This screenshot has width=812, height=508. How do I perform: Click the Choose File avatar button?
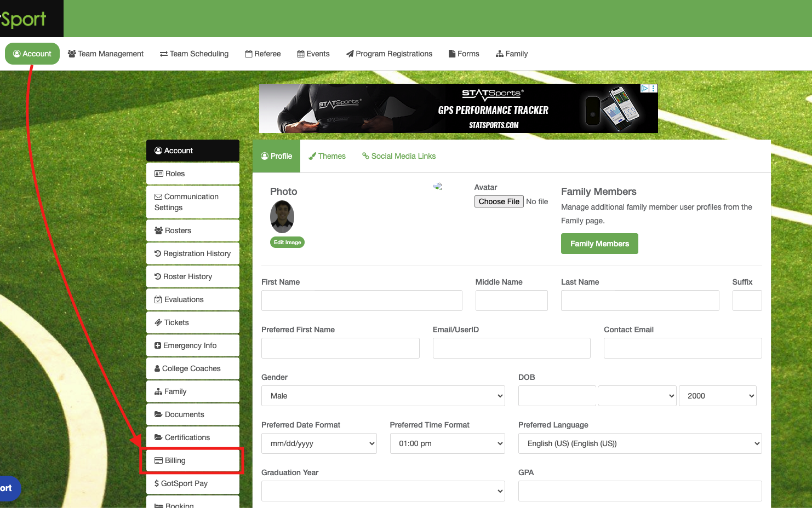(x=499, y=201)
